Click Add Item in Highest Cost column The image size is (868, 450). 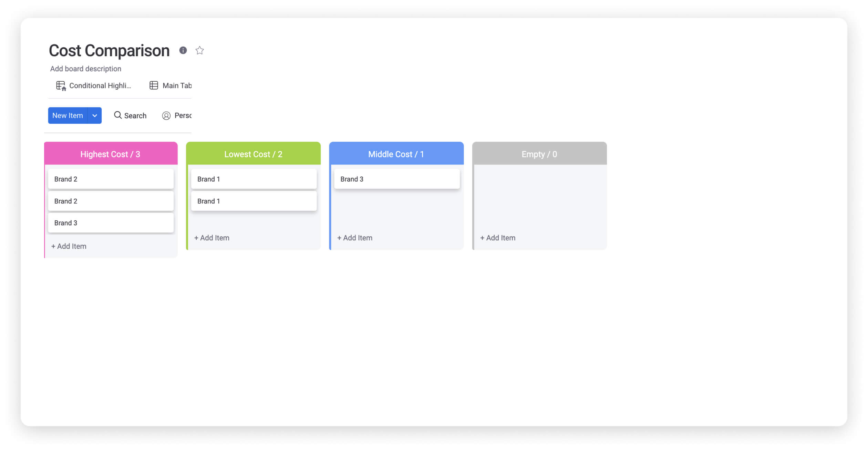[68, 246]
